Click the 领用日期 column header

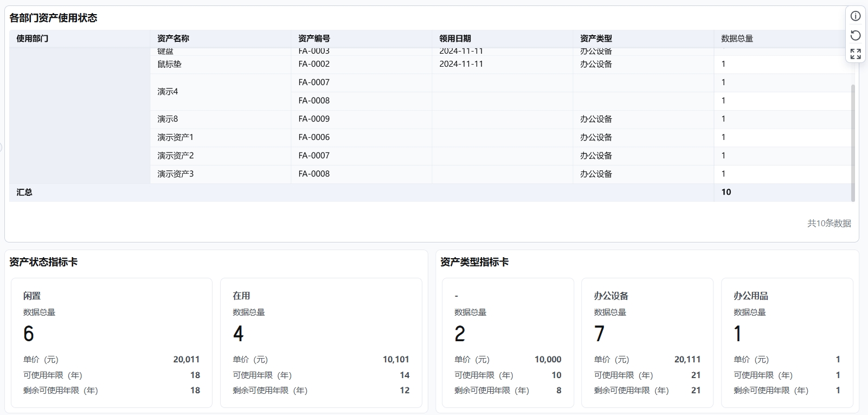click(455, 39)
